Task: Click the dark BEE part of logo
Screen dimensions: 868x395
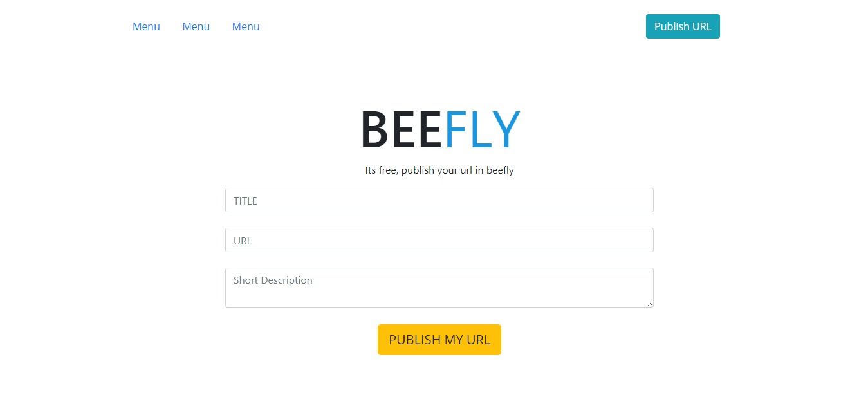Action: tap(401, 129)
